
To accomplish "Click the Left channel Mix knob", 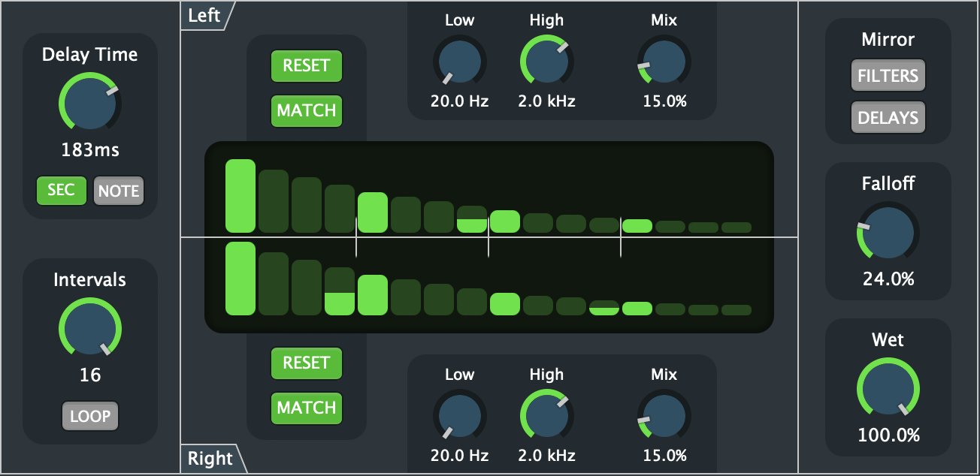I will [664, 62].
